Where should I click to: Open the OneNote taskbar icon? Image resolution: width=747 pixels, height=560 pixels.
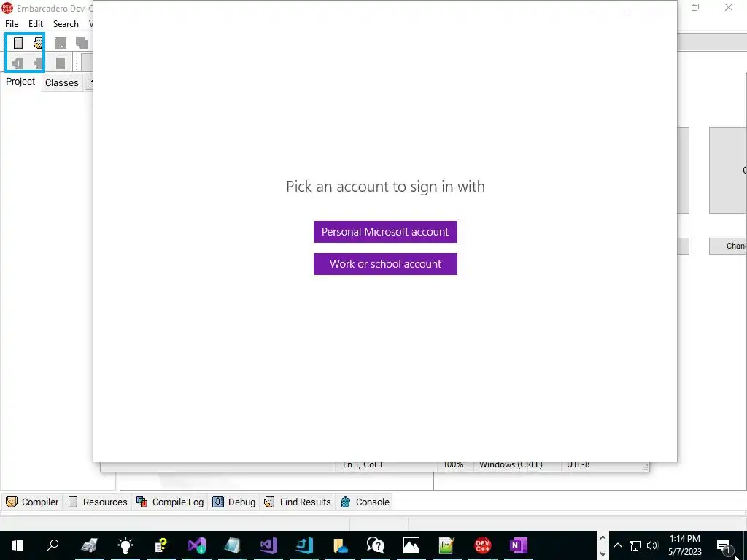(519, 545)
